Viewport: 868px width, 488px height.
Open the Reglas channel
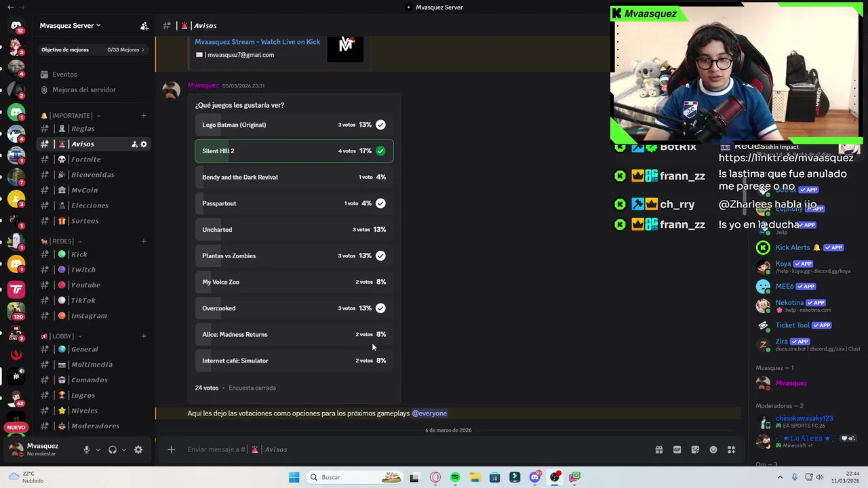[x=94, y=129]
